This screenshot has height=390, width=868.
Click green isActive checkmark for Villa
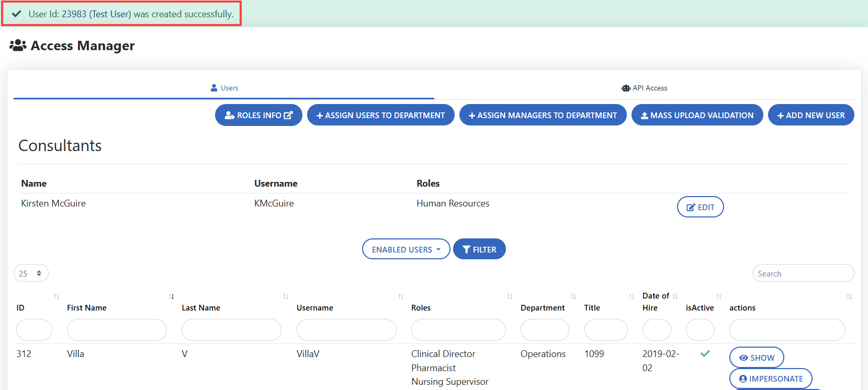705,354
